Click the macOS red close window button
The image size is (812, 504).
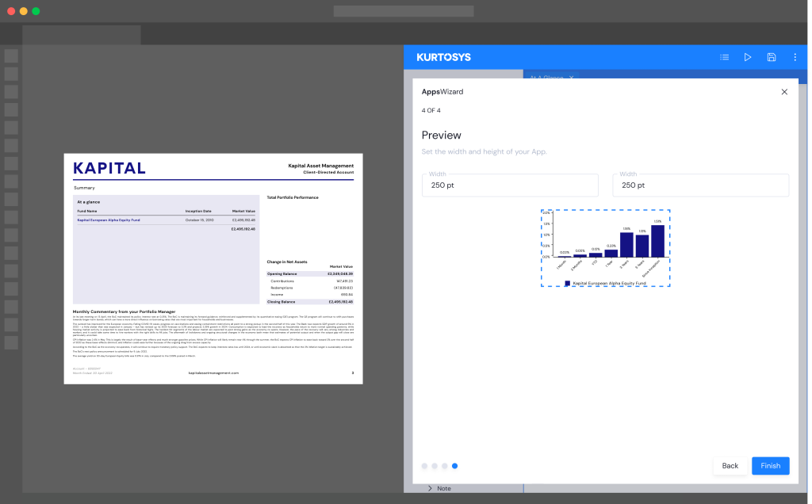pyautogui.click(x=11, y=11)
